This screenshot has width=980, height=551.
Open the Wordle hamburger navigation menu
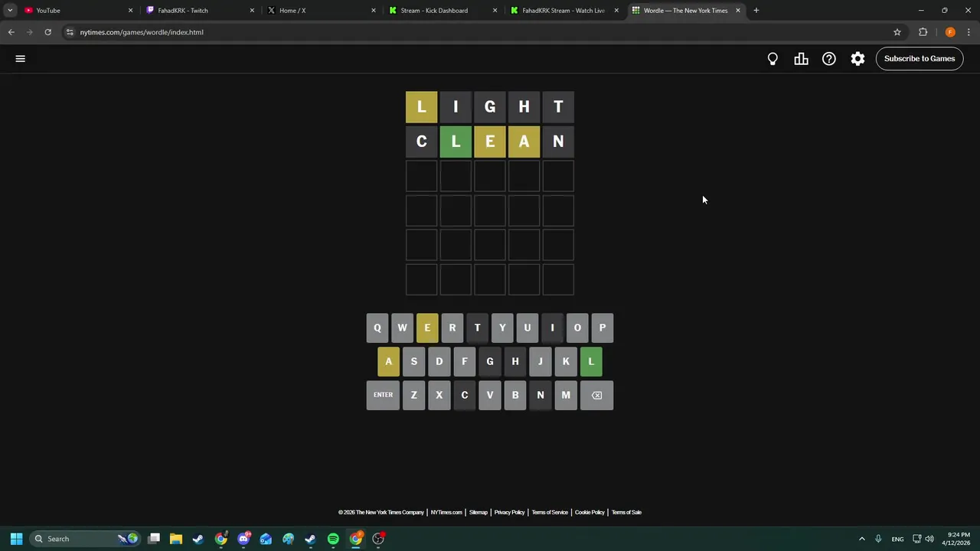[21, 58]
